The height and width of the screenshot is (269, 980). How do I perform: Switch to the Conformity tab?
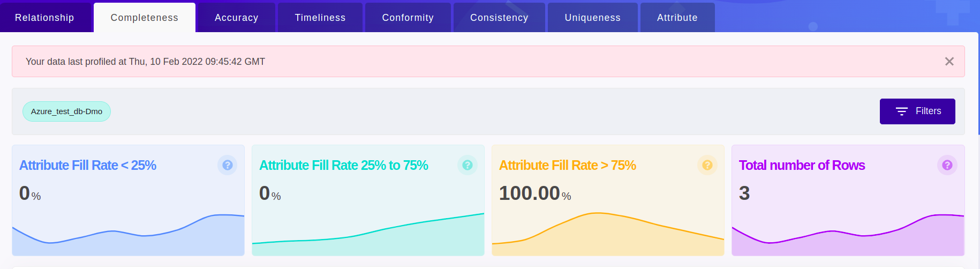(408, 18)
